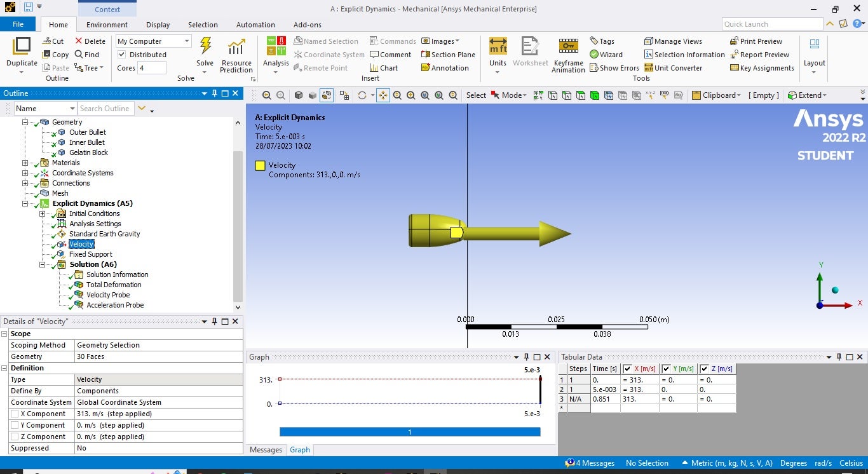
Task: Insert a Chart
Action: click(384, 68)
